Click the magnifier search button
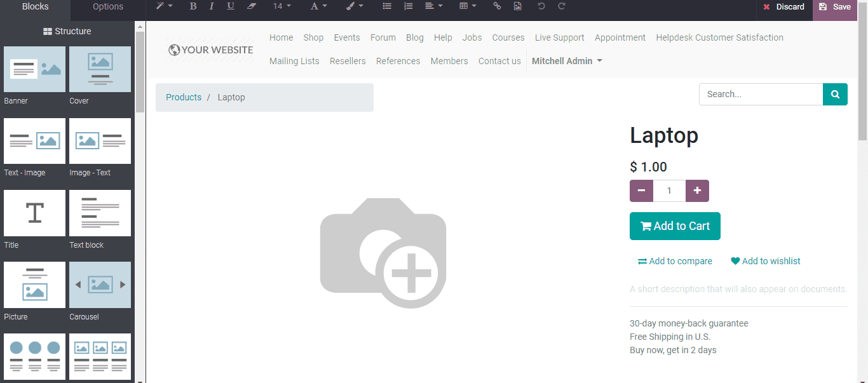868x383 pixels. click(x=835, y=94)
